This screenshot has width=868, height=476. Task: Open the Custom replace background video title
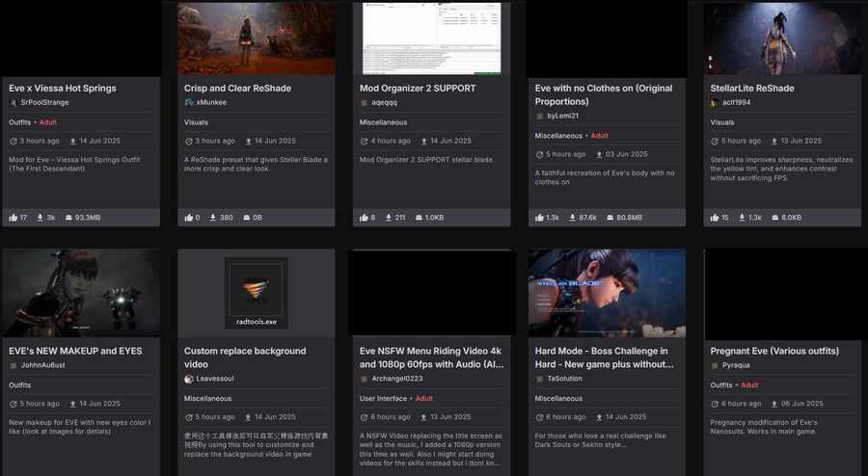pyautogui.click(x=245, y=357)
